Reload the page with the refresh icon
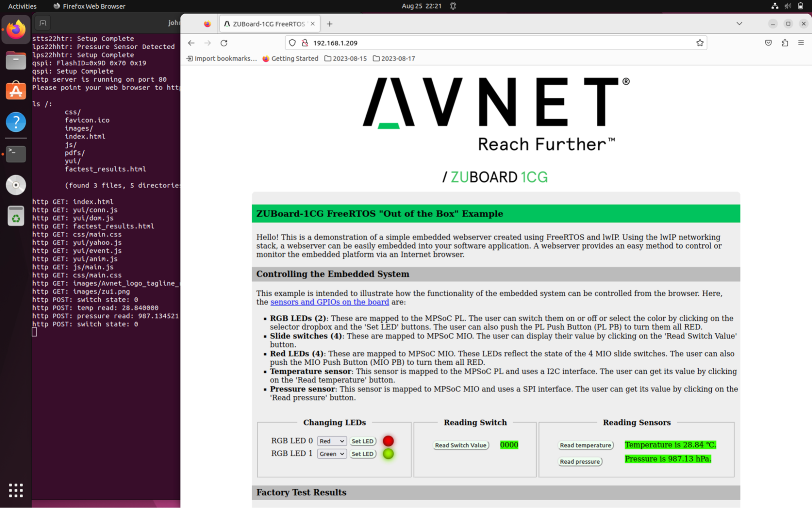The image size is (812, 508). 224,43
